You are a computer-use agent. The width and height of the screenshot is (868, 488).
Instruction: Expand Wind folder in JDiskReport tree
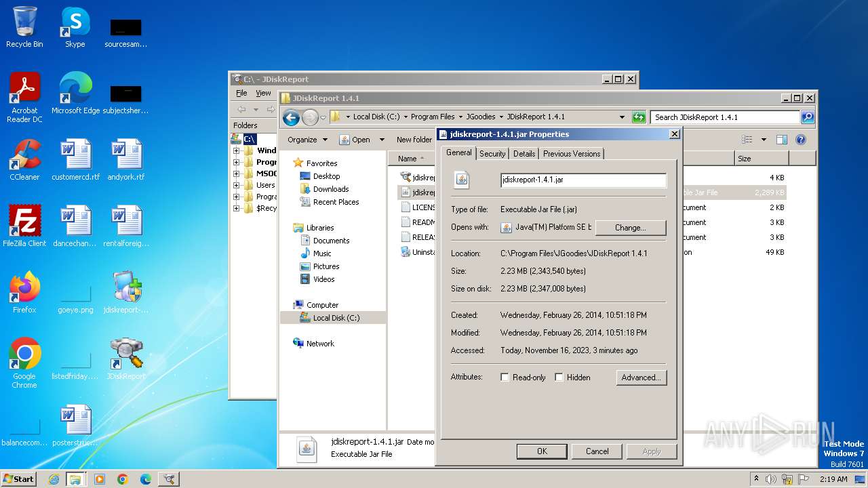(237, 150)
